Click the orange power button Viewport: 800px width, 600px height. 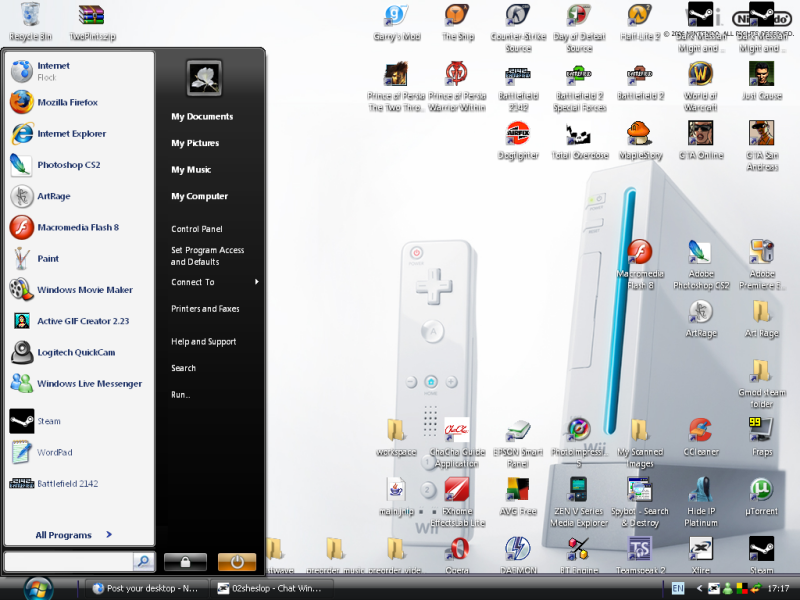pyautogui.click(x=237, y=562)
